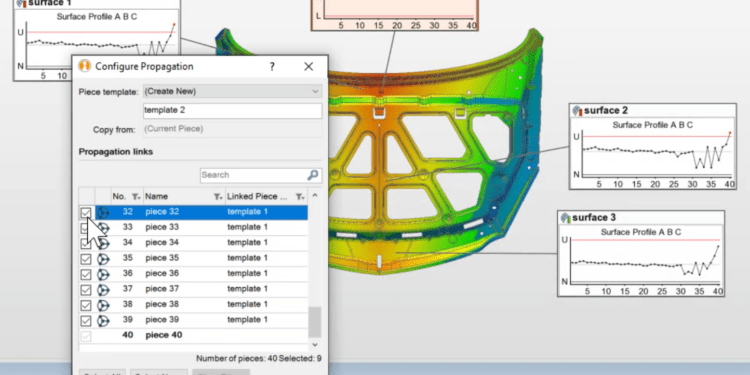The width and height of the screenshot is (750, 375).
Task: Click the surface 2 Surface Profile chart
Action: 653,152
